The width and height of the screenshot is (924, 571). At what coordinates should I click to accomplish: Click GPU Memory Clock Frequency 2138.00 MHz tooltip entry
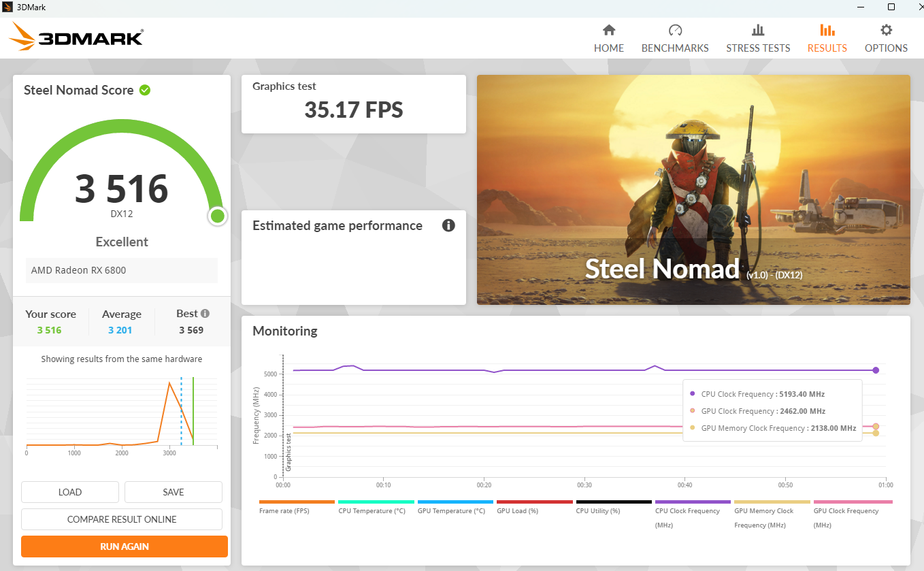pos(773,428)
